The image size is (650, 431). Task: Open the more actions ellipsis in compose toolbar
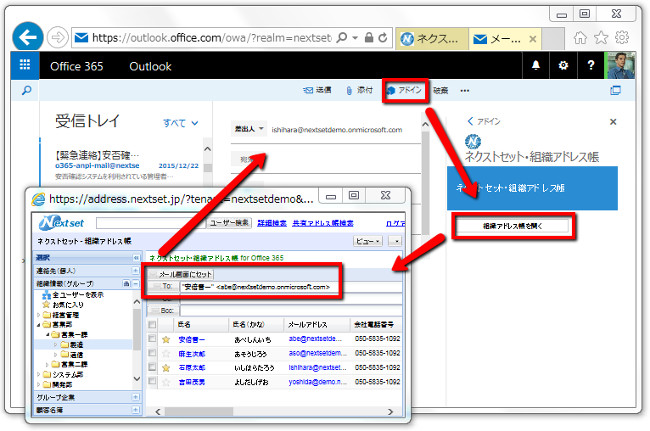[x=465, y=90]
